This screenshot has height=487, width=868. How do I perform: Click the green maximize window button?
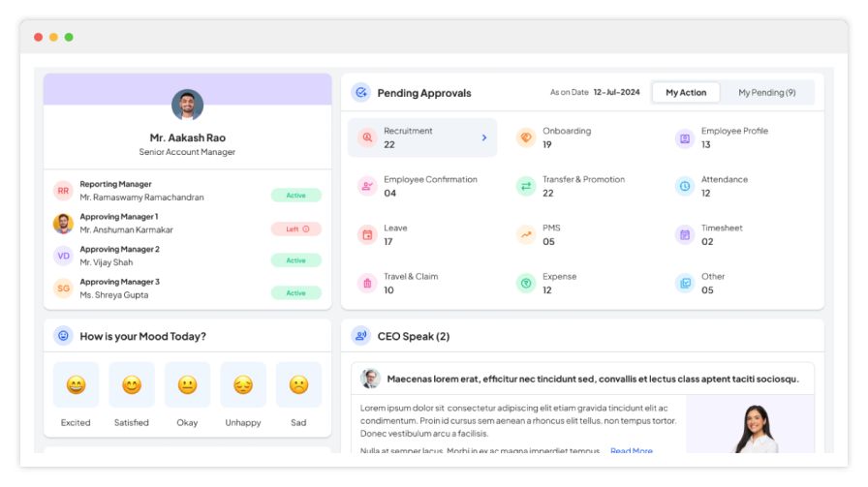pos(69,37)
